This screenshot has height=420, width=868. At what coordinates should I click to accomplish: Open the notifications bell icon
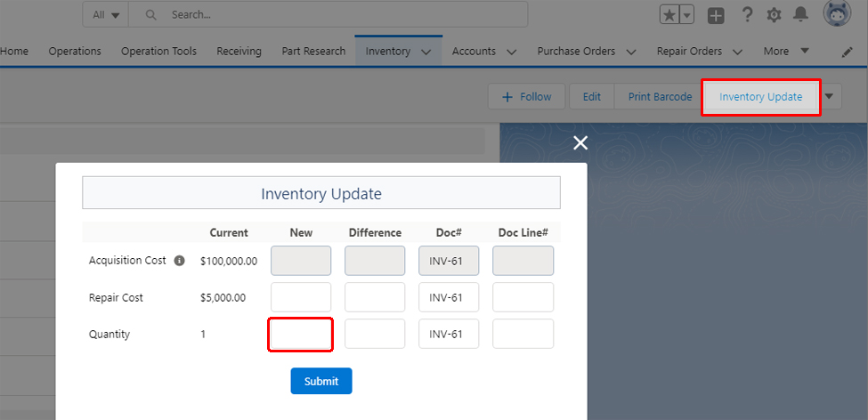coord(801,15)
